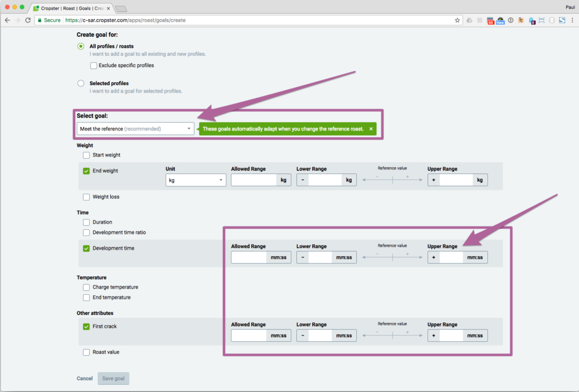The width and height of the screenshot is (579, 392).
Task: Go back using browser back arrow
Action: (x=7, y=20)
